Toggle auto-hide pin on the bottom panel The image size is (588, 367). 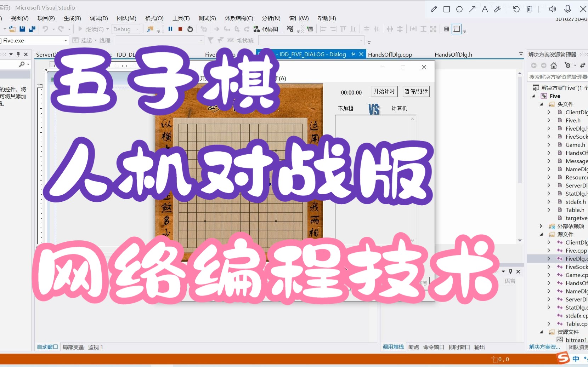coord(510,271)
